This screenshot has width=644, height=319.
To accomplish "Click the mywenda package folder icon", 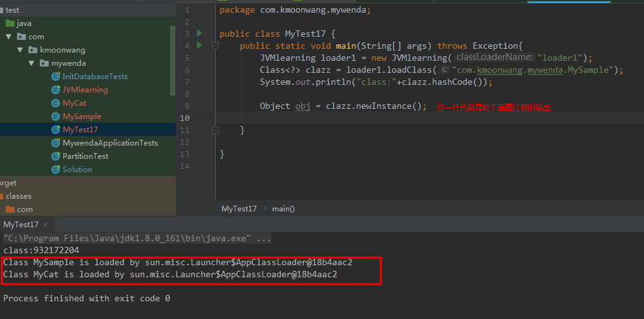I will 44,63.
